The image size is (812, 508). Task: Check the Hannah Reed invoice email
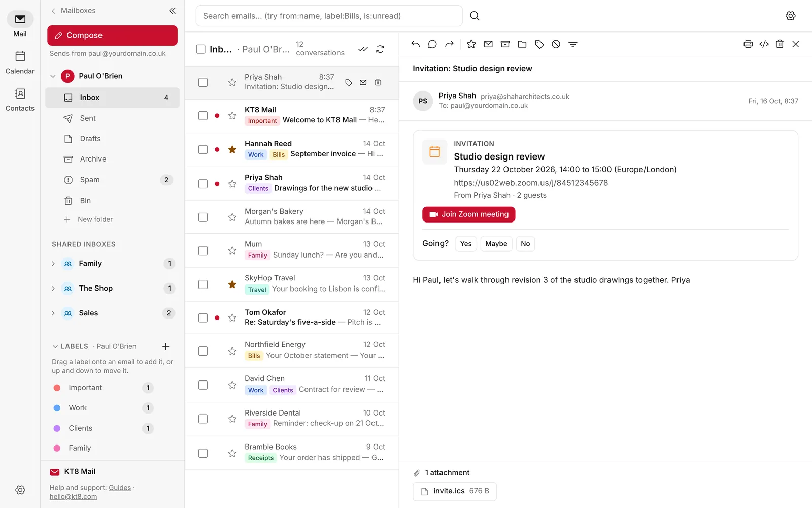pos(203,150)
